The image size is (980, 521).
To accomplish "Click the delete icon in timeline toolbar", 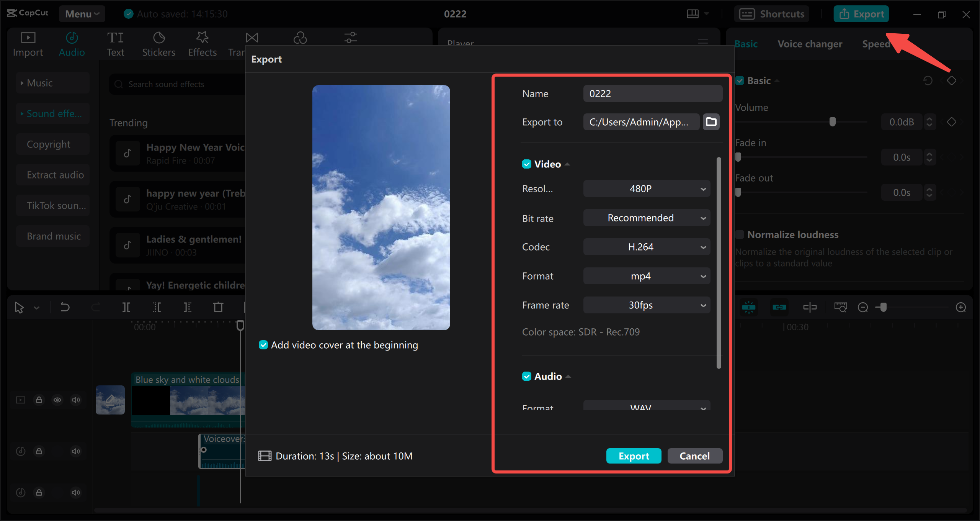I will 218,307.
